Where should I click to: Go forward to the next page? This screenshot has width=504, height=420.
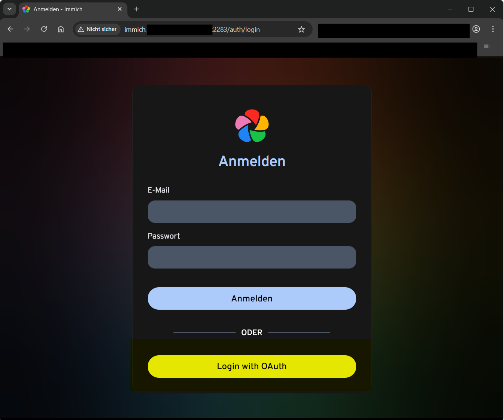point(27,29)
